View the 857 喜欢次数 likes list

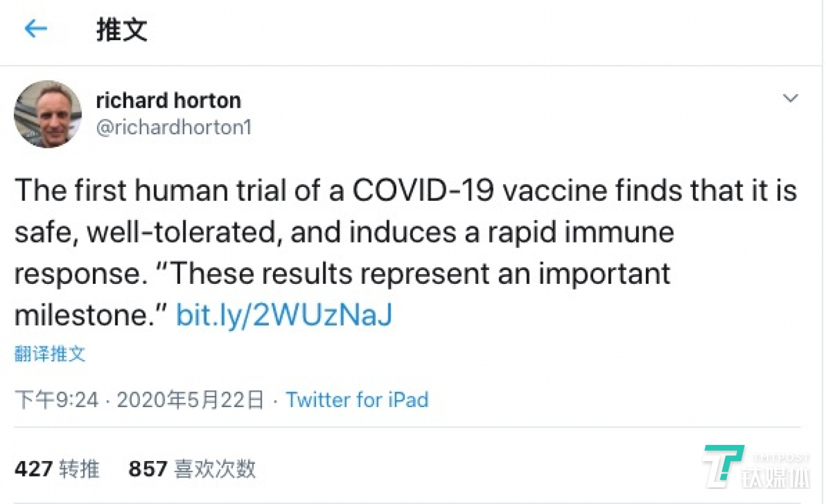(192, 468)
